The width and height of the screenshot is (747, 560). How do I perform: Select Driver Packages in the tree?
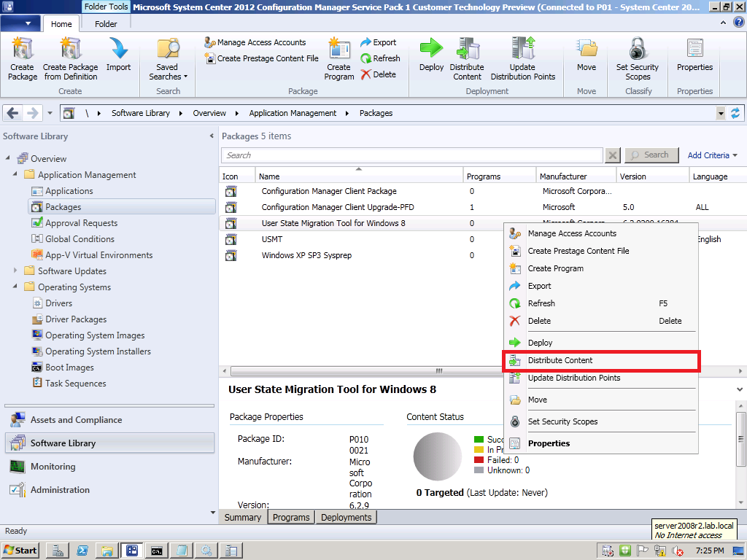76,319
